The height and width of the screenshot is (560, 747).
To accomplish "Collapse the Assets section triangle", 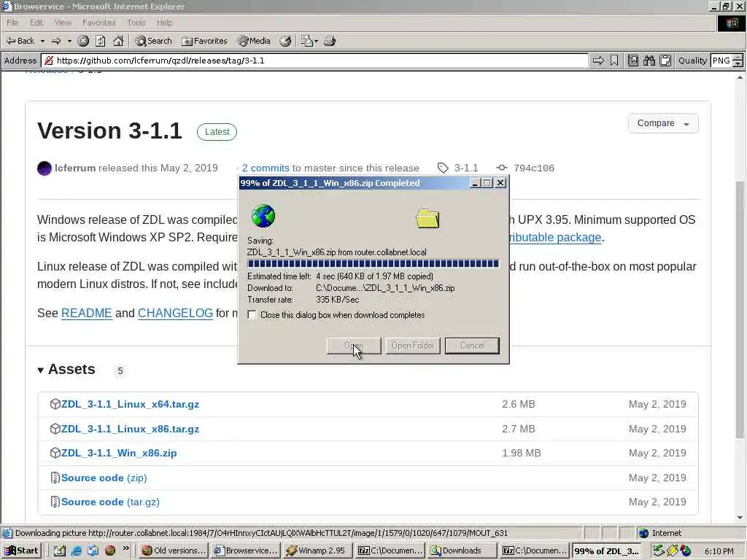I will (x=41, y=370).
